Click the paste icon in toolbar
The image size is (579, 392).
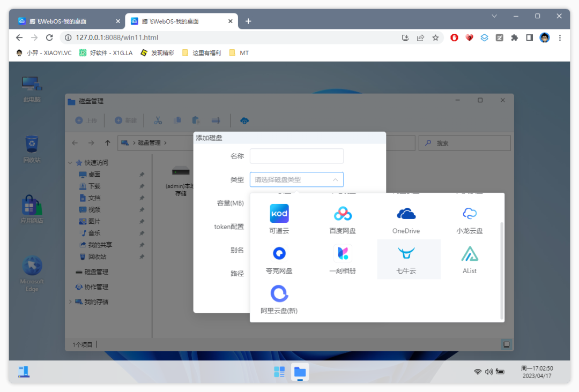pos(196,120)
